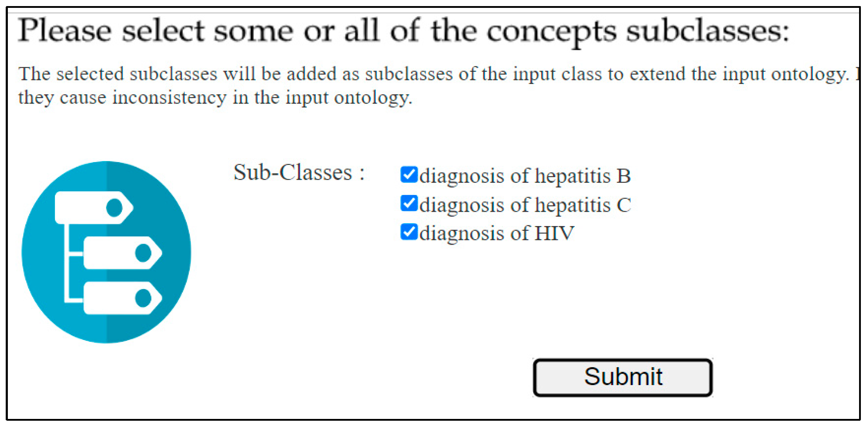Screen dimensions: 868x430
Task: Click the top tag in hierarchy icon
Action: pyautogui.click(x=86, y=208)
